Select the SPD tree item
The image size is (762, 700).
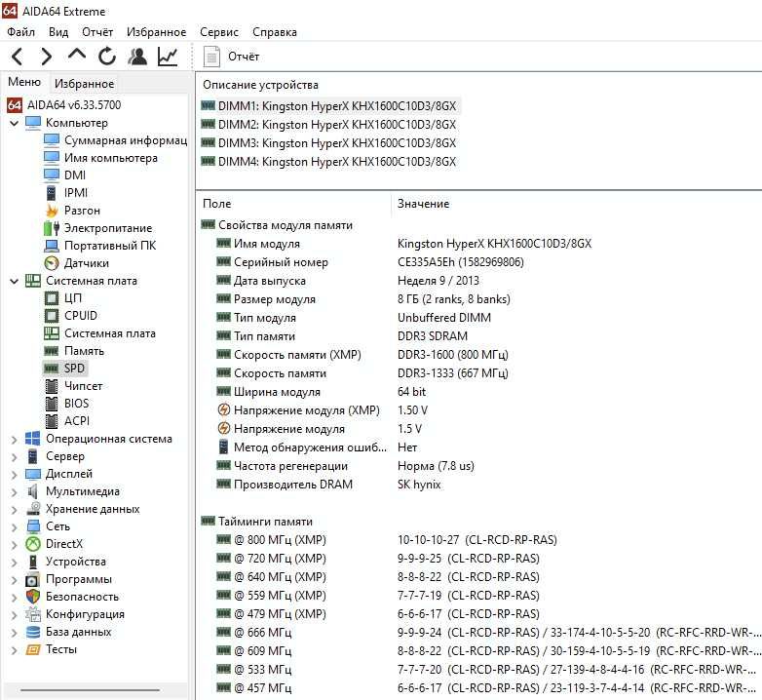tap(64, 369)
